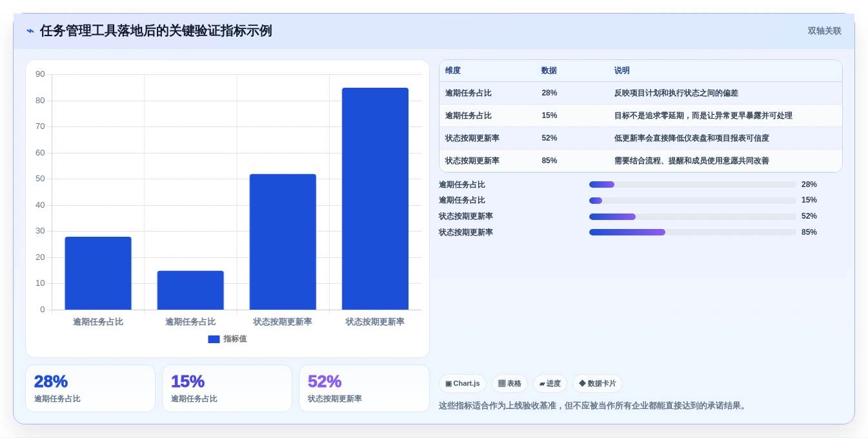The image size is (868, 438).
Task: Click description 需要结合流程、提醒和成员使用意愿共同改善
Action: (692, 161)
